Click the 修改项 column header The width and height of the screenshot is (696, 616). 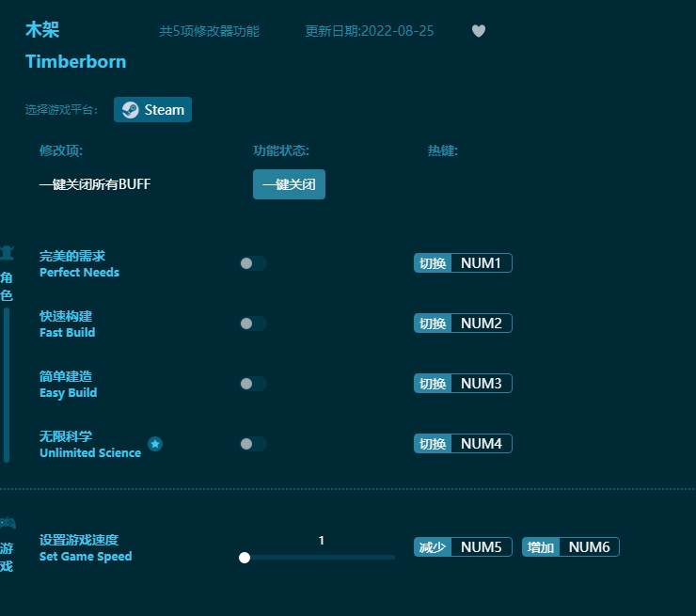point(61,150)
